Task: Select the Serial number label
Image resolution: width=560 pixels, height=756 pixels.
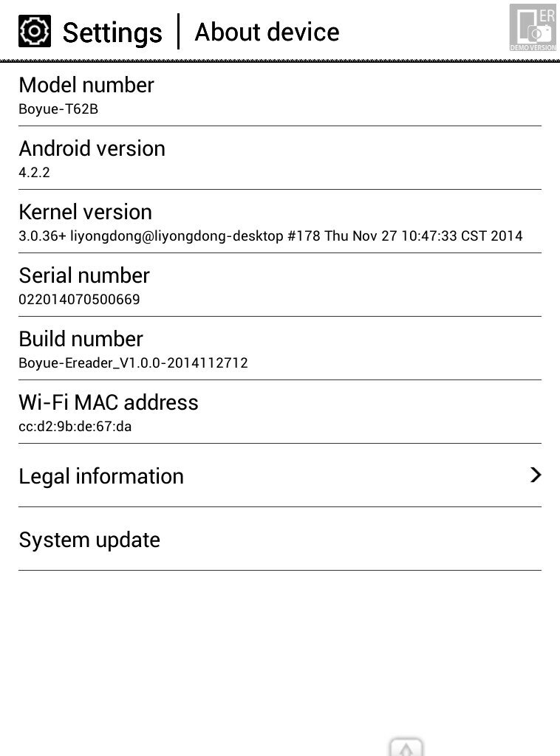Action: (x=84, y=276)
